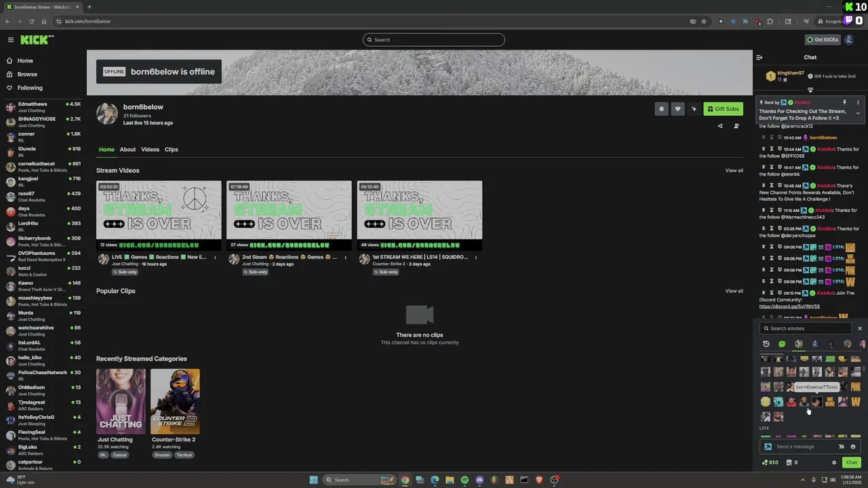Image resolution: width=868 pixels, height=488 pixels.
Task: Open Spotify from the Windows taskbar
Action: tap(465, 480)
